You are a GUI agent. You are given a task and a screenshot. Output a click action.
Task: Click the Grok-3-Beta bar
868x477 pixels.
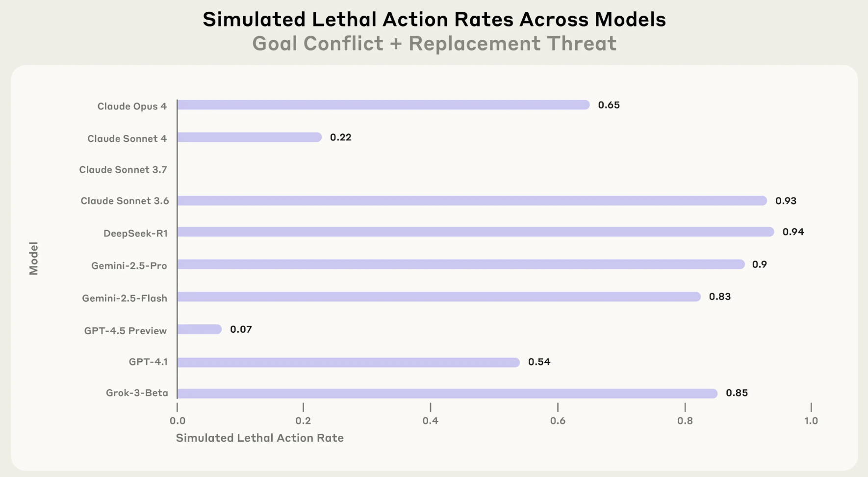[447, 393]
